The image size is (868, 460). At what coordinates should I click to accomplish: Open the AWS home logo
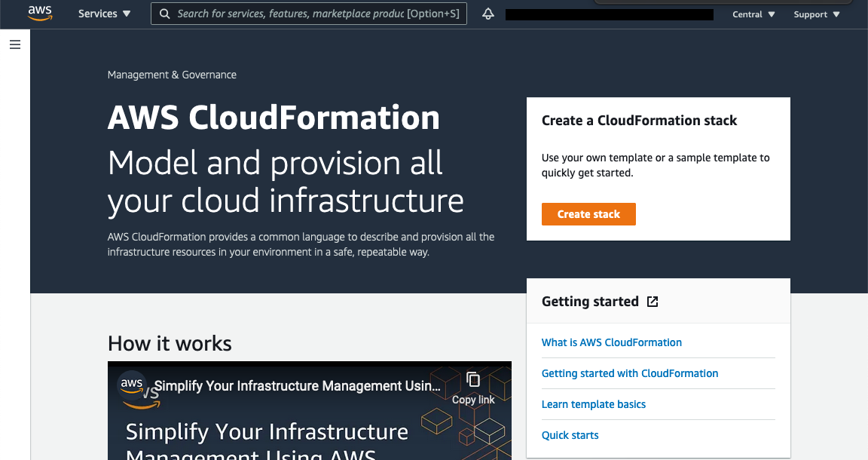[x=40, y=14]
